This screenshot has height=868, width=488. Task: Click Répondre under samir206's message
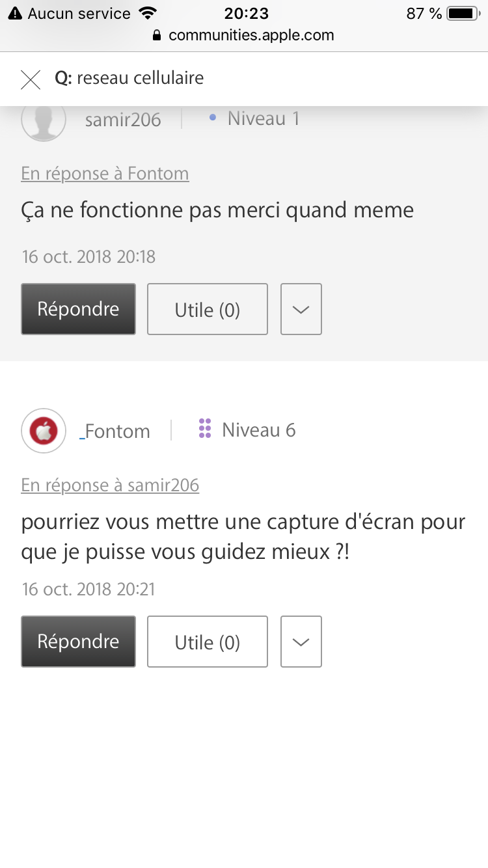[78, 309]
